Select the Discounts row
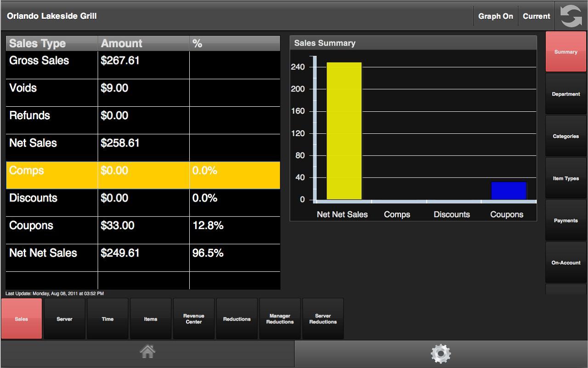588x368 pixels. (143, 202)
